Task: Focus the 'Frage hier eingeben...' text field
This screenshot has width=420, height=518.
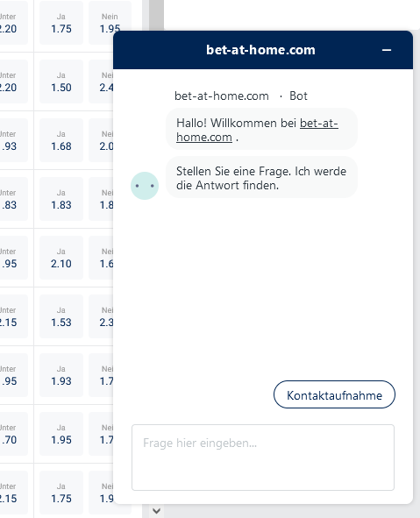Action: point(263,458)
